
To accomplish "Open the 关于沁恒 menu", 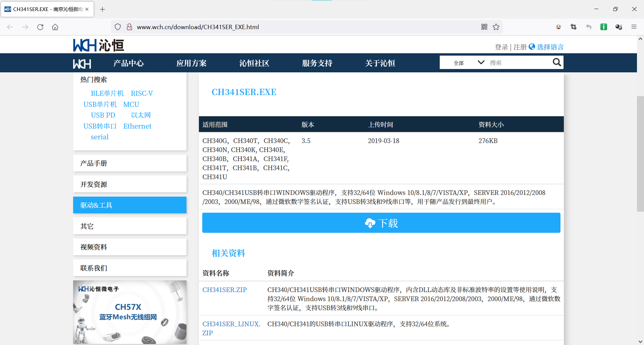I will point(380,63).
